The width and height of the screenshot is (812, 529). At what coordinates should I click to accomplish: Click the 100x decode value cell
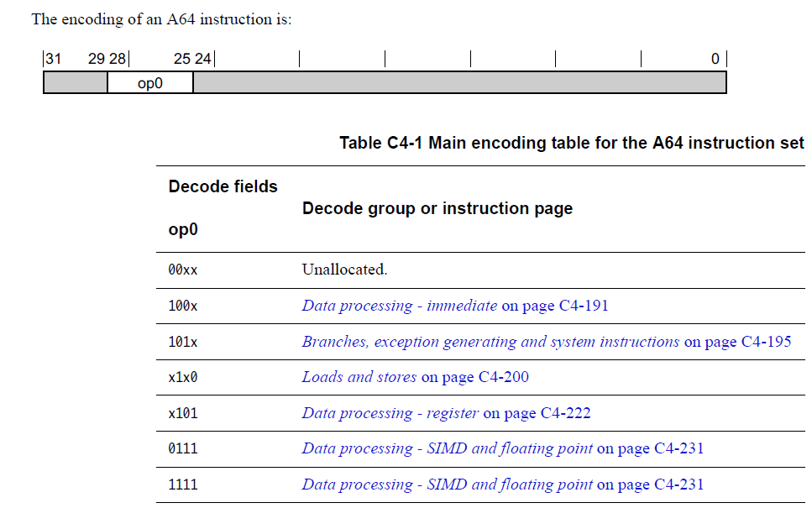click(183, 306)
